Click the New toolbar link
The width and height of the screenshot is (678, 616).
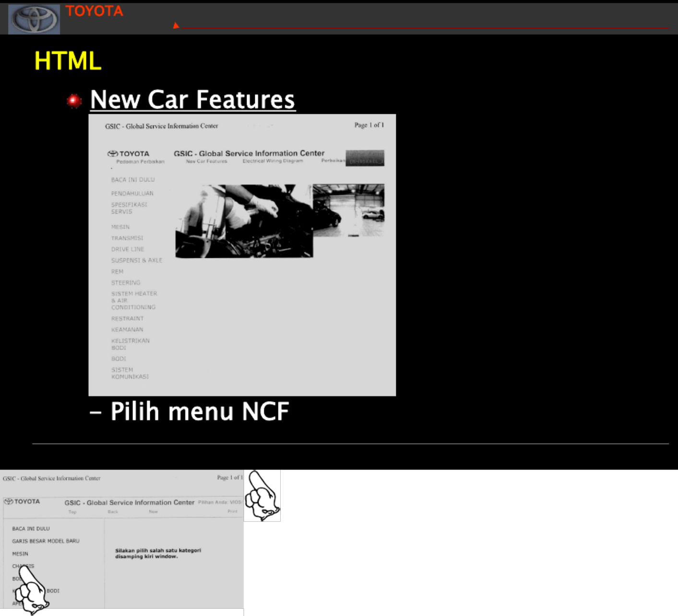coord(153,512)
